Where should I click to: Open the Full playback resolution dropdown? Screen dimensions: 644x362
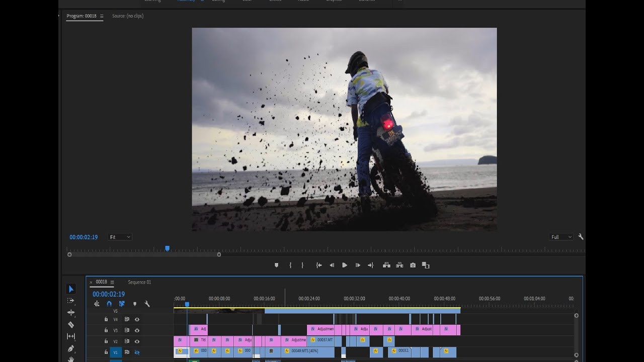coord(561,237)
